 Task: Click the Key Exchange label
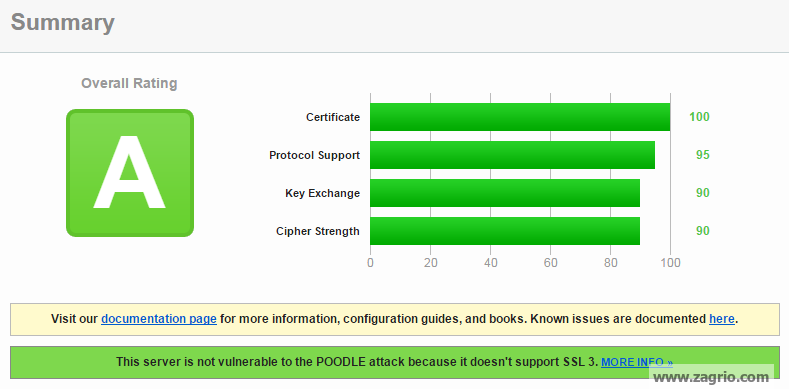coord(323,193)
